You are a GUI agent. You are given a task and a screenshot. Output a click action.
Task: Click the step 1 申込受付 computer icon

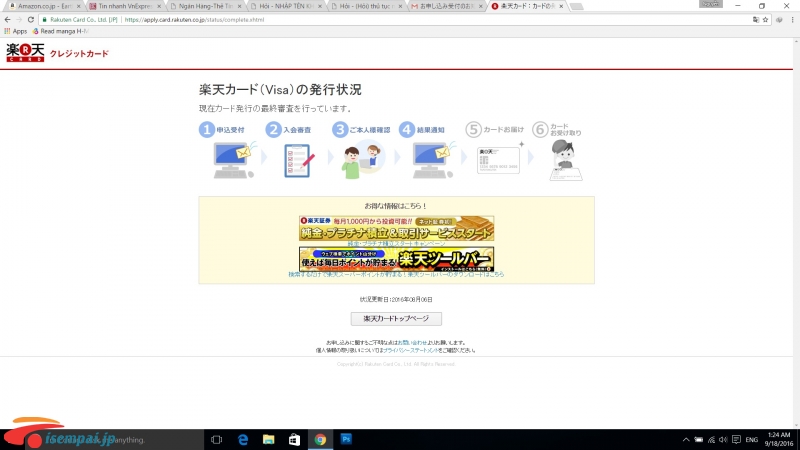tap(234, 160)
